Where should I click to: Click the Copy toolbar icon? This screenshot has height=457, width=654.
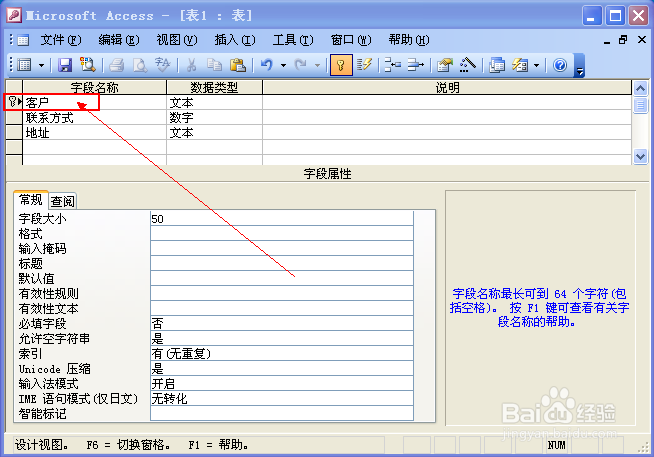214,65
